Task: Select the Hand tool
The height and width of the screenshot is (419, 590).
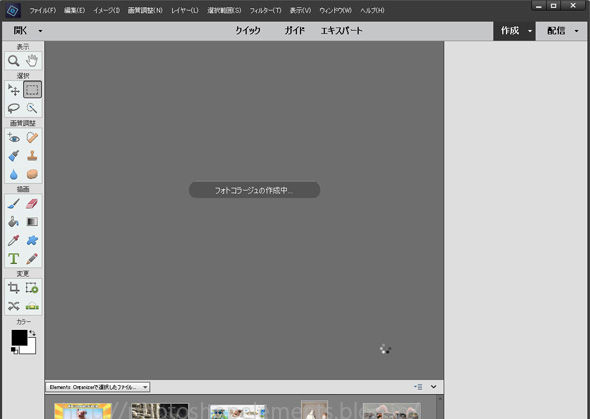Action: (32, 61)
